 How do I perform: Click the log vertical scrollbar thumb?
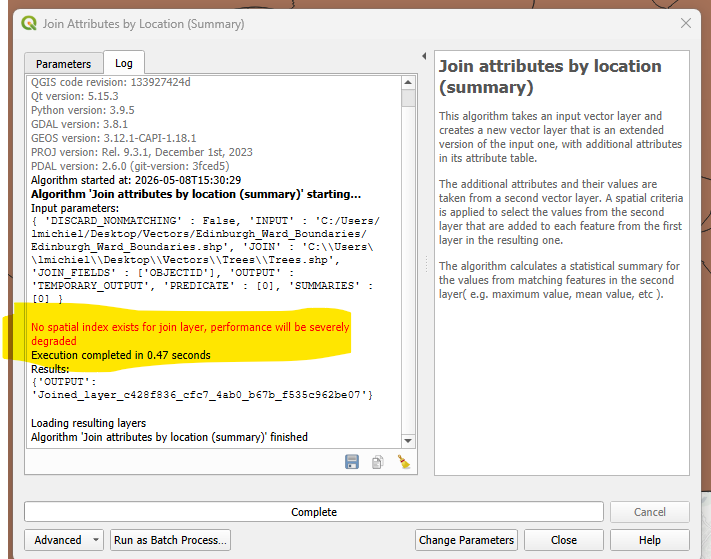408,98
